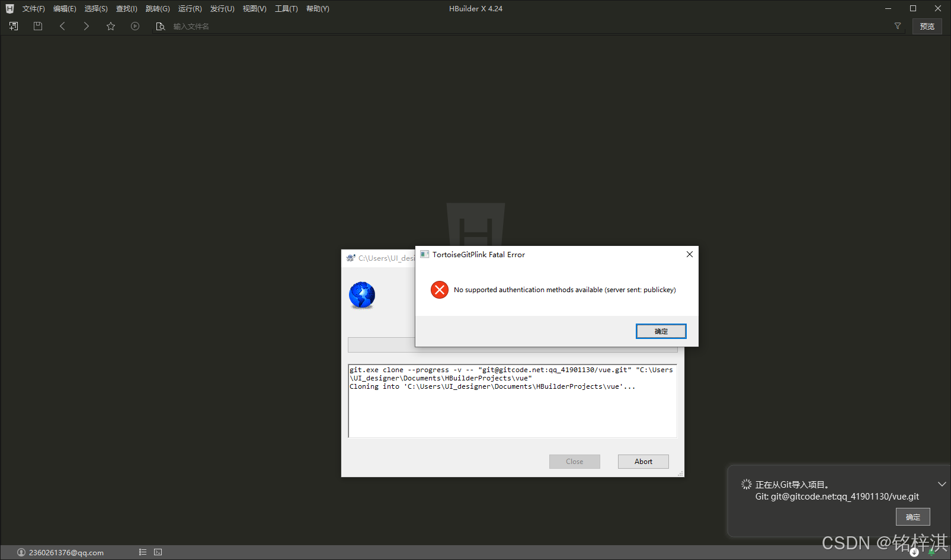Collapse the Git import notification chevron
The image size is (951, 560).
tap(942, 484)
